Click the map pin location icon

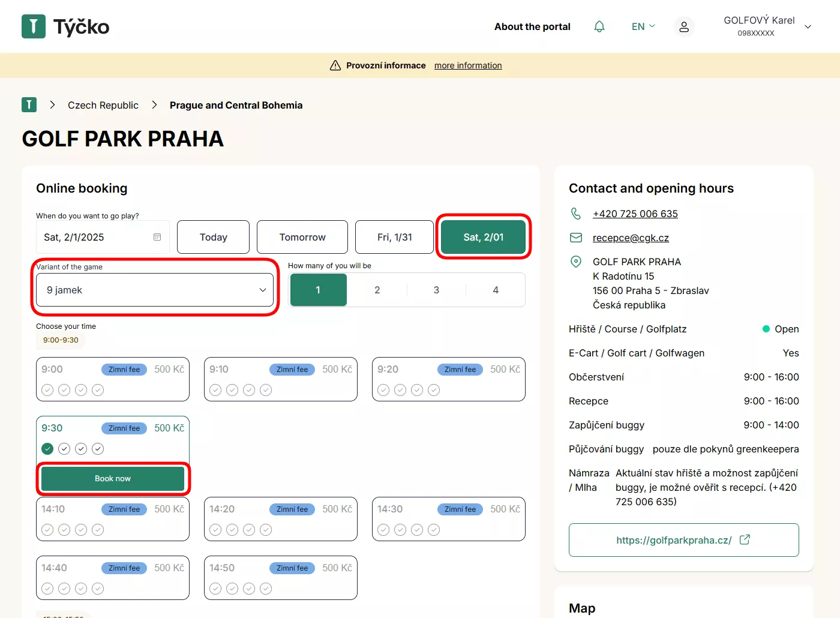pyautogui.click(x=576, y=262)
